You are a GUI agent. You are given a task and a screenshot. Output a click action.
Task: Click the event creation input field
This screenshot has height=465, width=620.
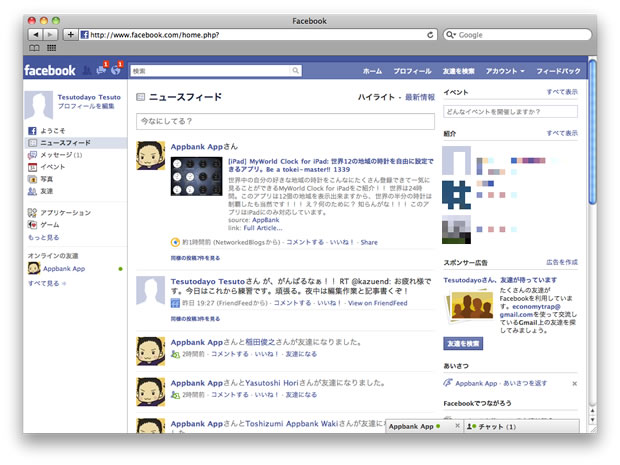tap(510, 112)
